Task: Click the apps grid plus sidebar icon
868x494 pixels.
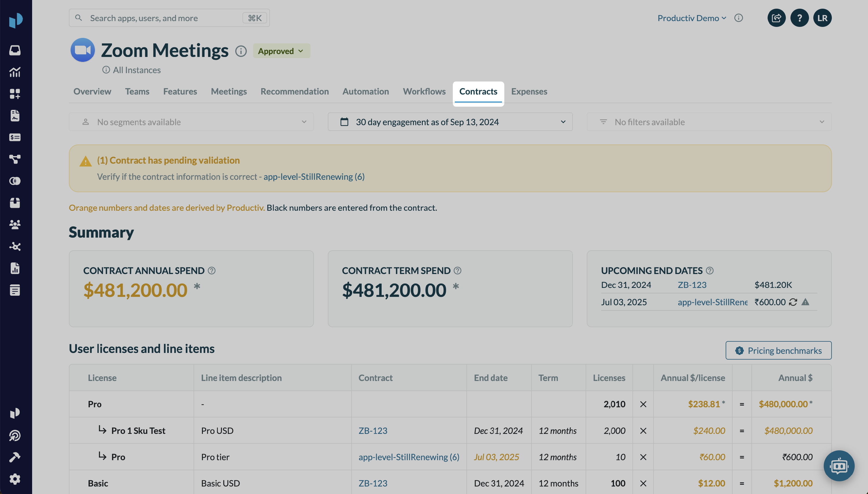Action: (15, 94)
